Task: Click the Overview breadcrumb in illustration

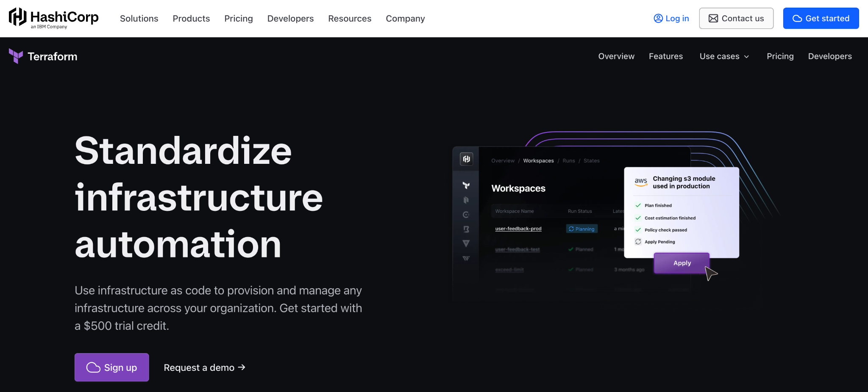Action: (503, 161)
